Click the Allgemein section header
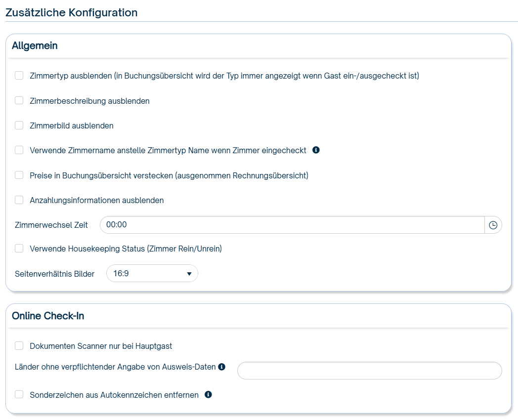518x420 pixels. (35, 46)
